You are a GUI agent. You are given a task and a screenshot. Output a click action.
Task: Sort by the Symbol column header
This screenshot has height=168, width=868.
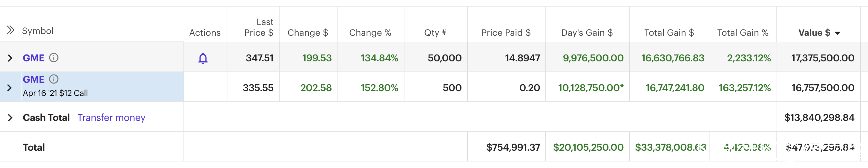click(38, 31)
